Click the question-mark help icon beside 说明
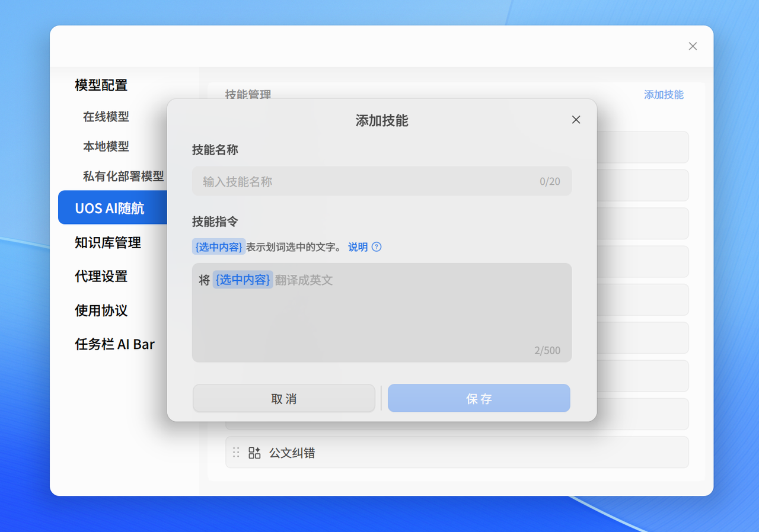The height and width of the screenshot is (532, 759). pyautogui.click(x=378, y=247)
